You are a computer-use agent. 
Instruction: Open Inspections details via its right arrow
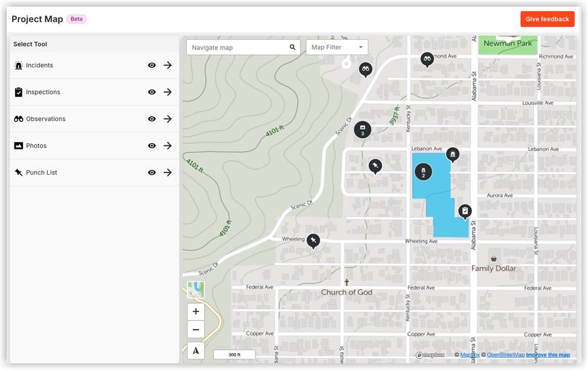[x=167, y=92]
